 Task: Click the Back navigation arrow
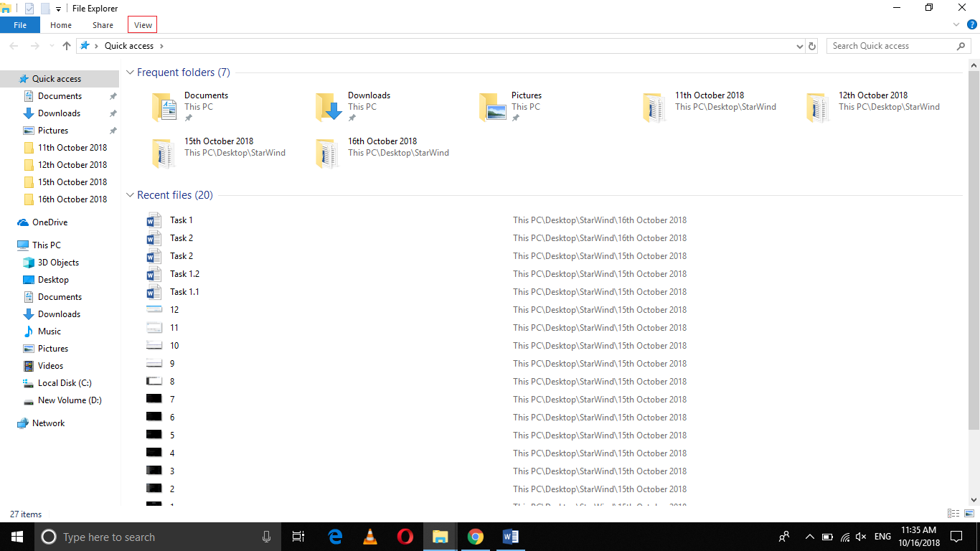13,45
